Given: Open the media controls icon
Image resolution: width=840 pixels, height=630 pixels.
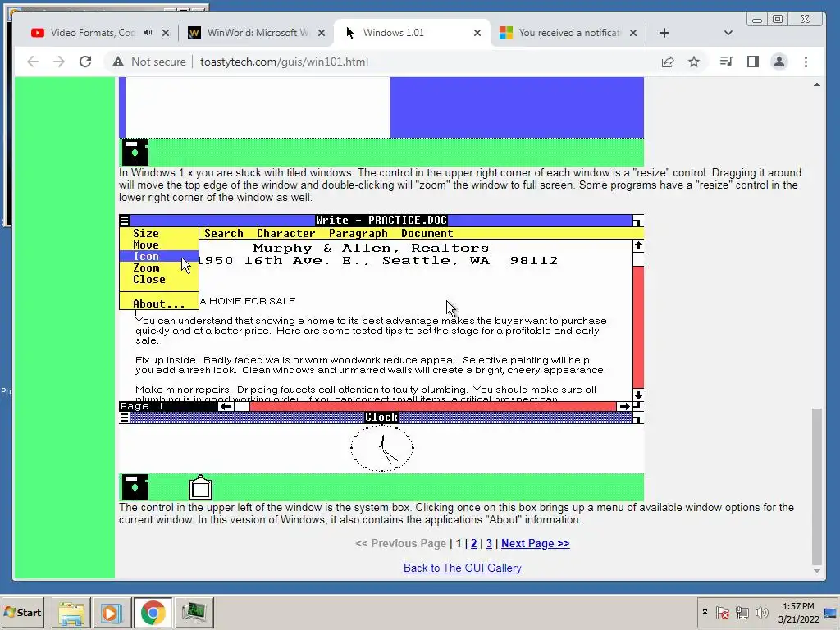Looking at the screenshot, I should 727,62.
